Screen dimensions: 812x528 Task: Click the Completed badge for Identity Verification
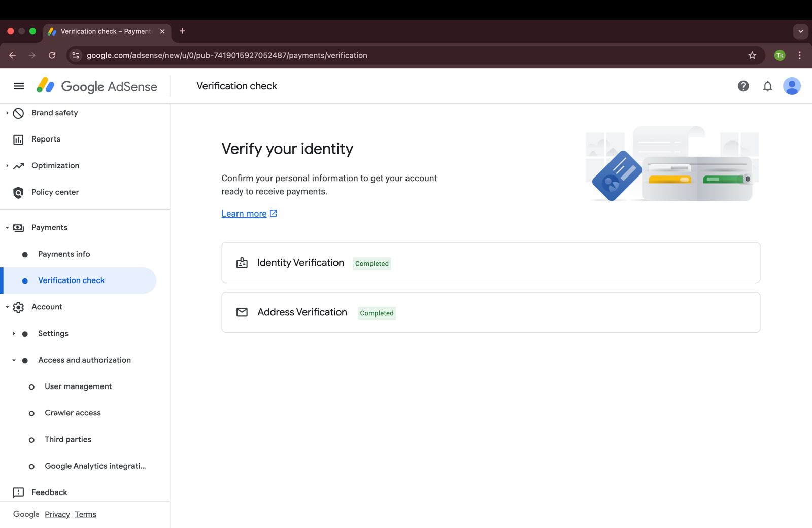pos(372,264)
